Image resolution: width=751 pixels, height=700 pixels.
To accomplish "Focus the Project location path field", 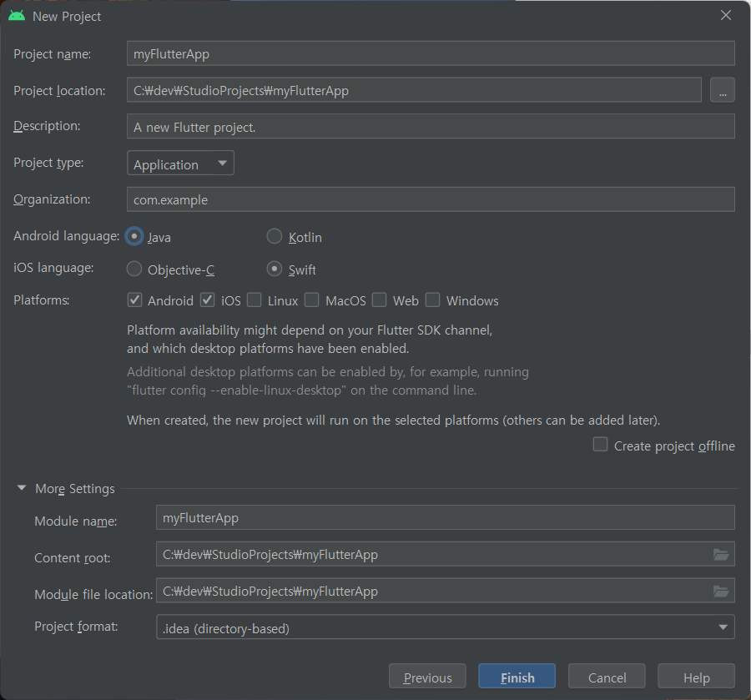I will pos(414,90).
